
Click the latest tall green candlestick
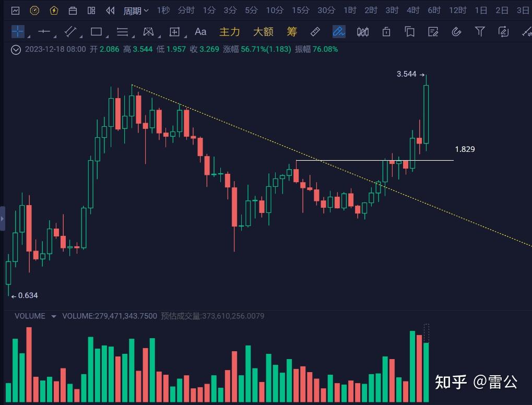pos(426,114)
